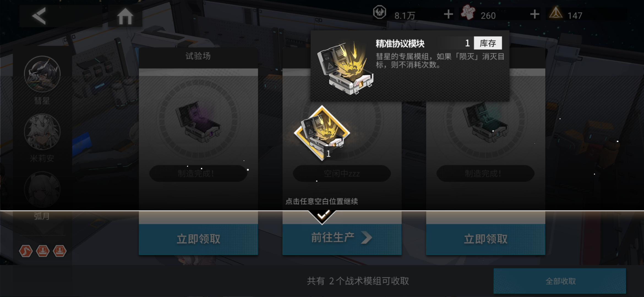Select 弧月 character portrait
644x297 pixels.
pyautogui.click(x=42, y=189)
